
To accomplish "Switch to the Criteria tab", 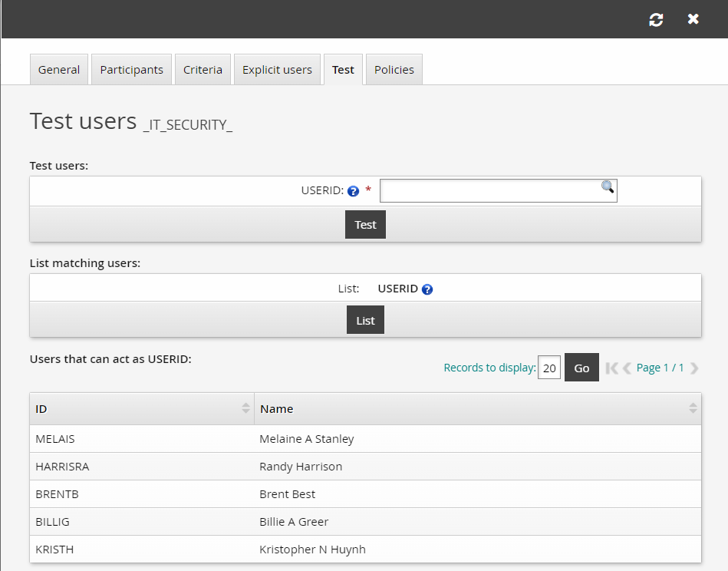I will (203, 69).
